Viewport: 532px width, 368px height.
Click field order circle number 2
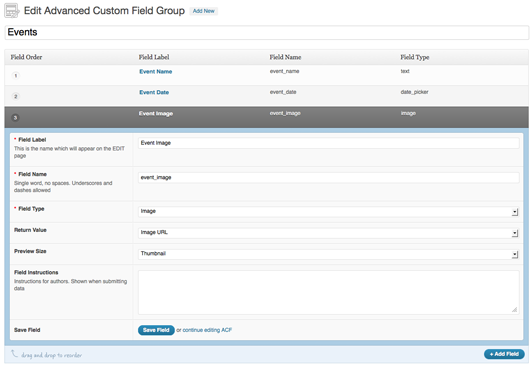16,96
